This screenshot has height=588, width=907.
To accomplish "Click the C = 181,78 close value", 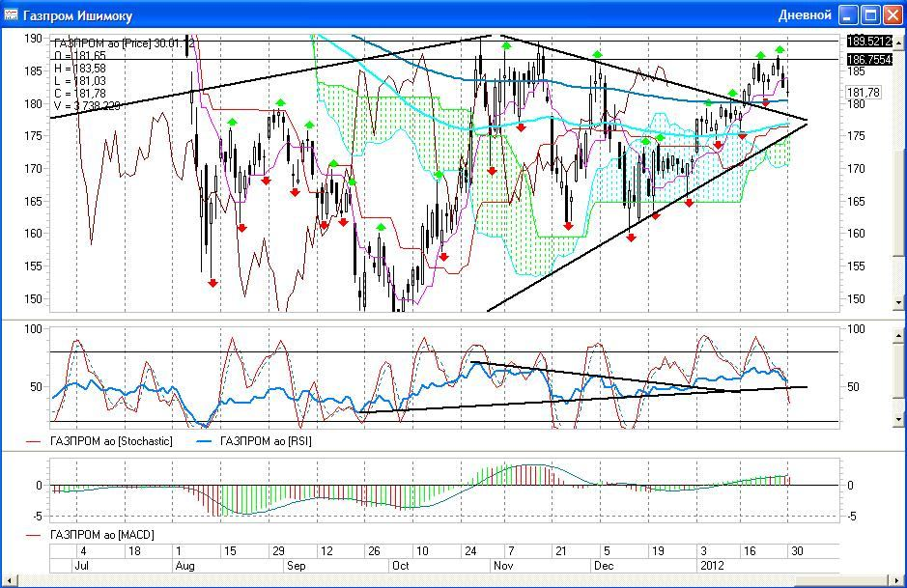I will [x=80, y=94].
